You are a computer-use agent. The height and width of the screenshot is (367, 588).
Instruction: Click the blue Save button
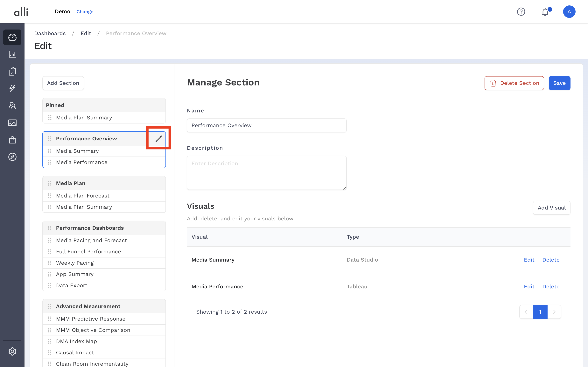coord(559,83)
